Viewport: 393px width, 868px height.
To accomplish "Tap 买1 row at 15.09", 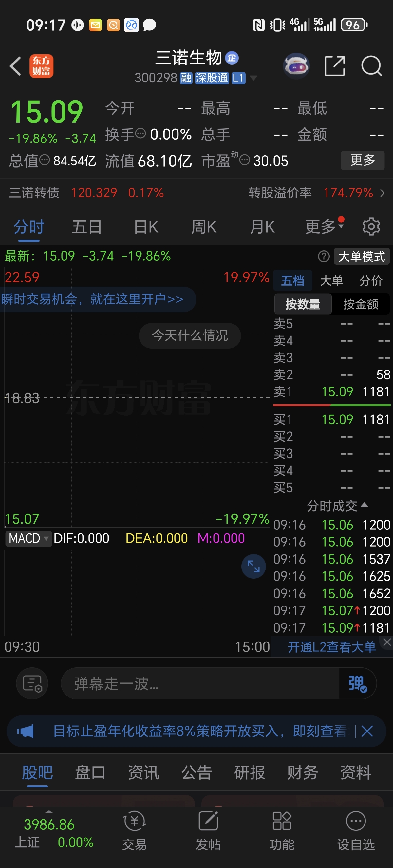I will pos(332,420).
